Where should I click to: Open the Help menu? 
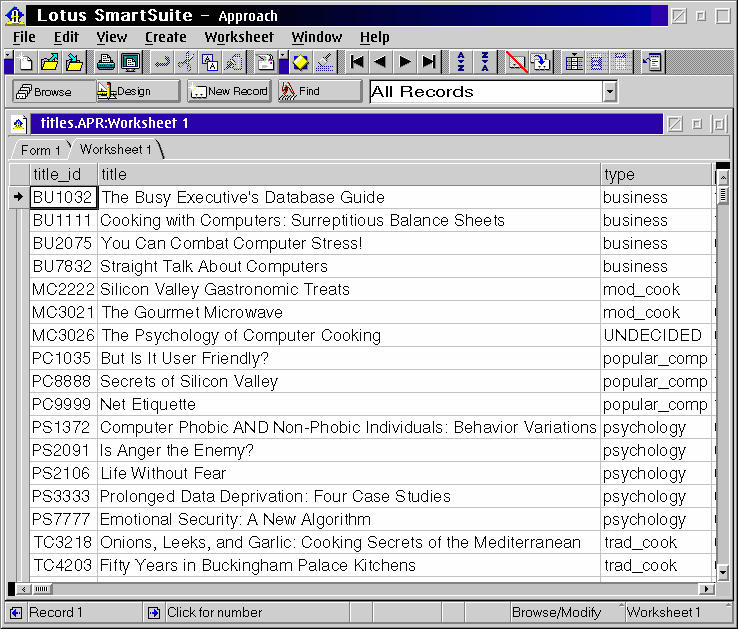point(375,37)
